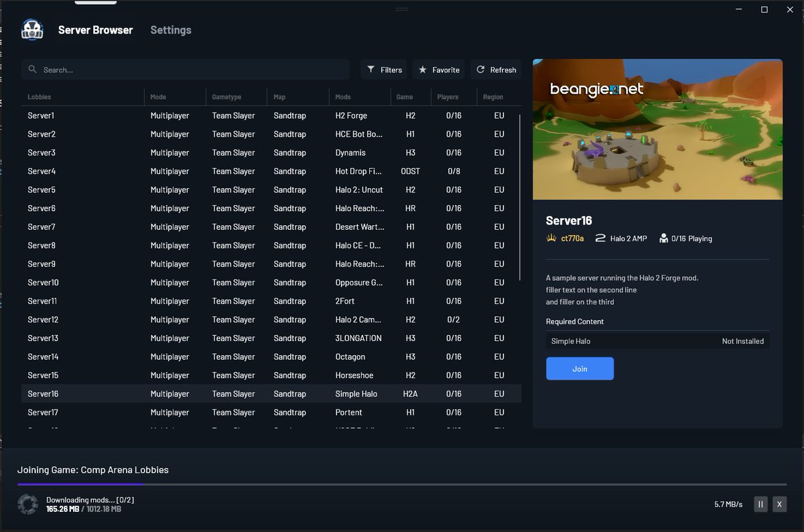Select the Server14 lobby
804x532 pixels.
(271, 356)
